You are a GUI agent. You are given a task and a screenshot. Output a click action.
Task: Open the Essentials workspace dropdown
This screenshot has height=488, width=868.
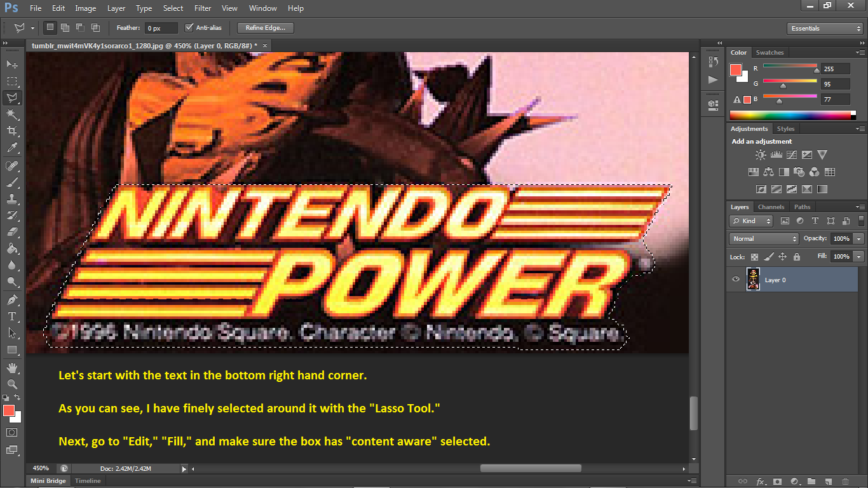point(825,29)
